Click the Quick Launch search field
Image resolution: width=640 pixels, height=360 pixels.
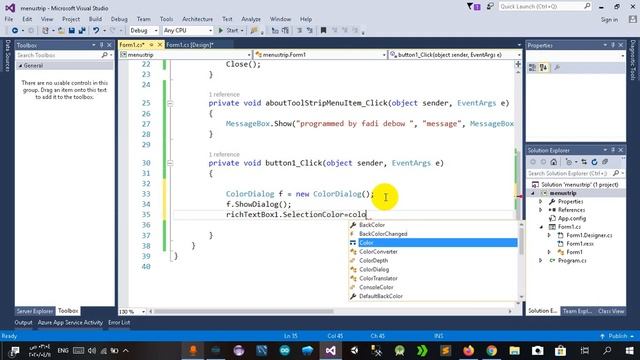545,7
